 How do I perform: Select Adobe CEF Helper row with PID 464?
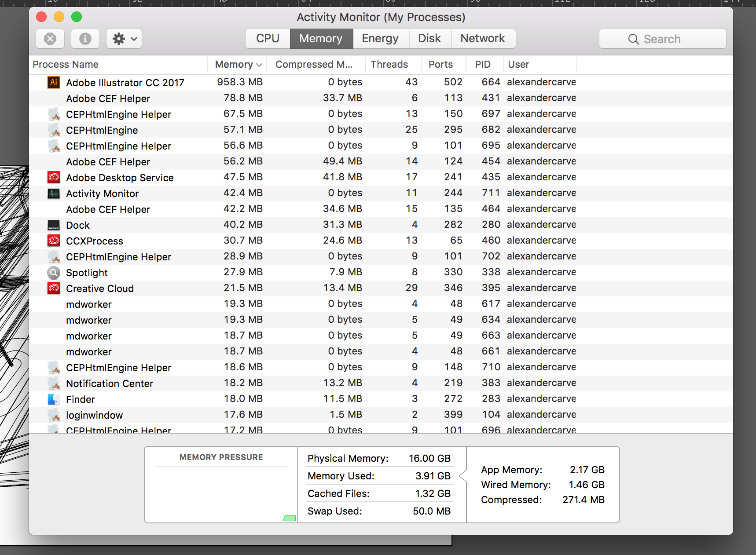click(x=381, y=209)
